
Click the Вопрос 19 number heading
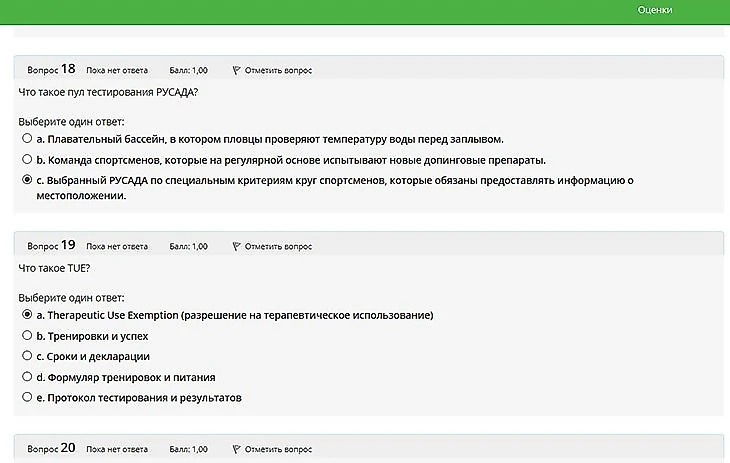52,246
